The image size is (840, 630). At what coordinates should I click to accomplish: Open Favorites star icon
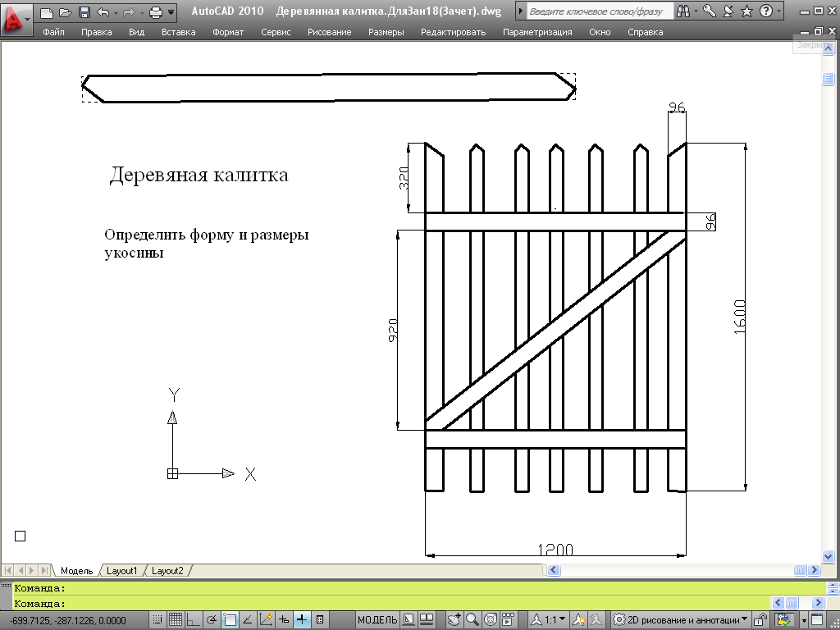746,11
